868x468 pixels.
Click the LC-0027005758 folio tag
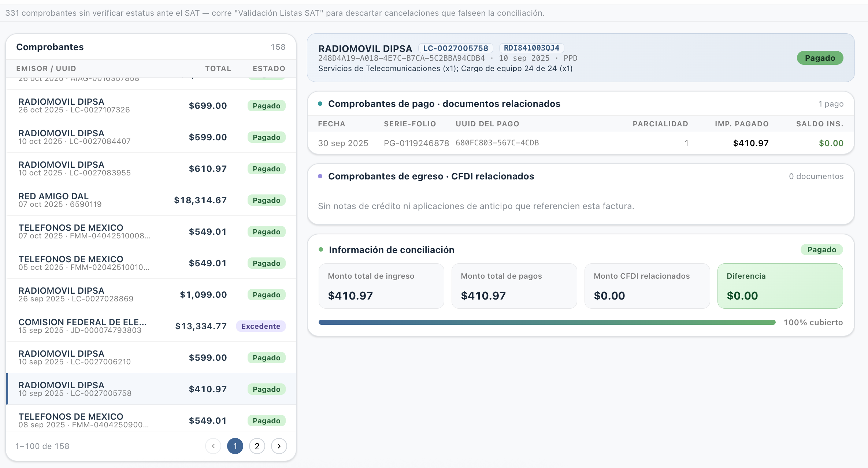point(456,48)
